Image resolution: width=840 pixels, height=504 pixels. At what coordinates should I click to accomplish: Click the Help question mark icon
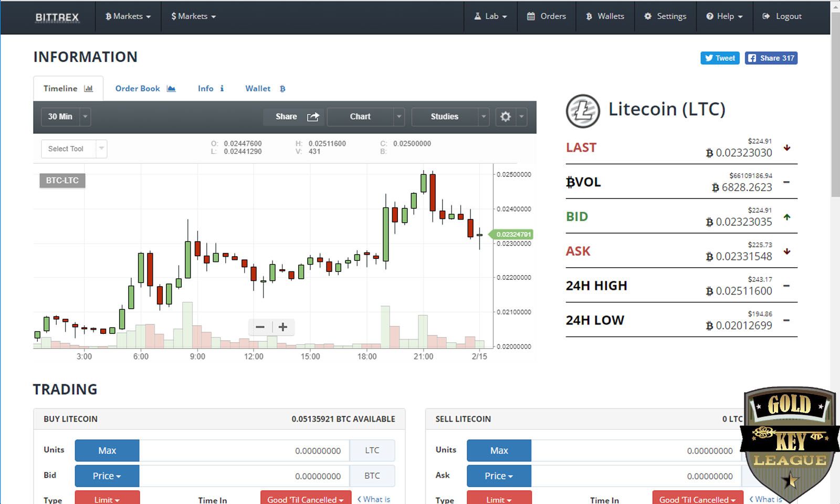point(711,16)
